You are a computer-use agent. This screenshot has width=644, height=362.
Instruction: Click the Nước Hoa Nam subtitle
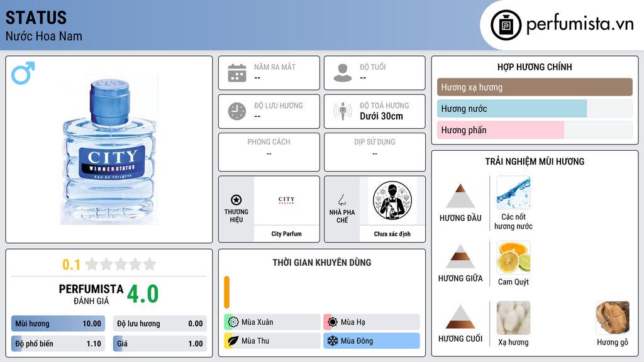[x=44, y=36]
